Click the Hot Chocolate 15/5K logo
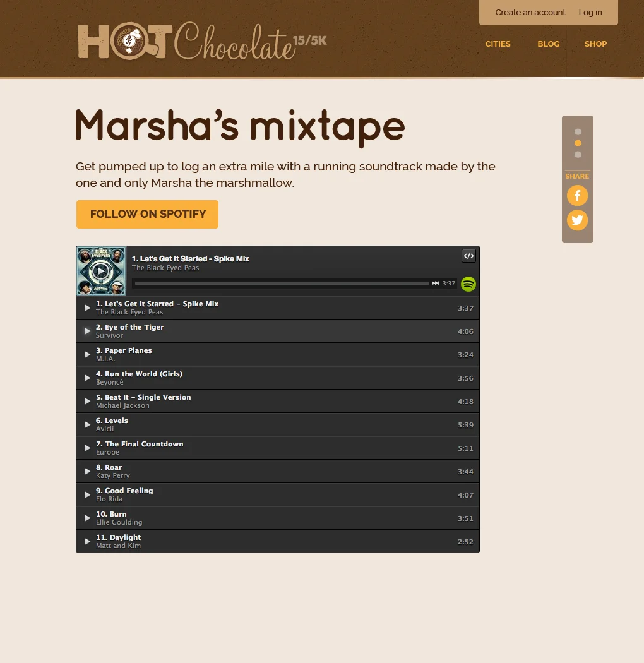Screen dimensions: 644x663 (x=202, y=41)
